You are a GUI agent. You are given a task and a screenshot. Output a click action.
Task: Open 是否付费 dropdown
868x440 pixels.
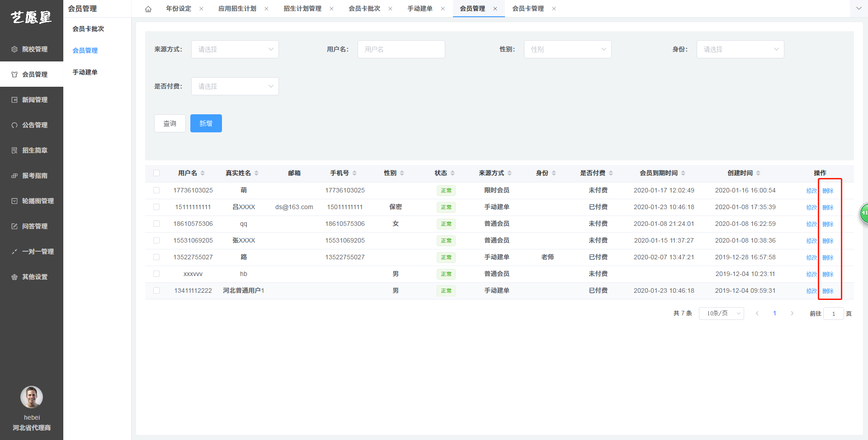[x=235, y=86]
